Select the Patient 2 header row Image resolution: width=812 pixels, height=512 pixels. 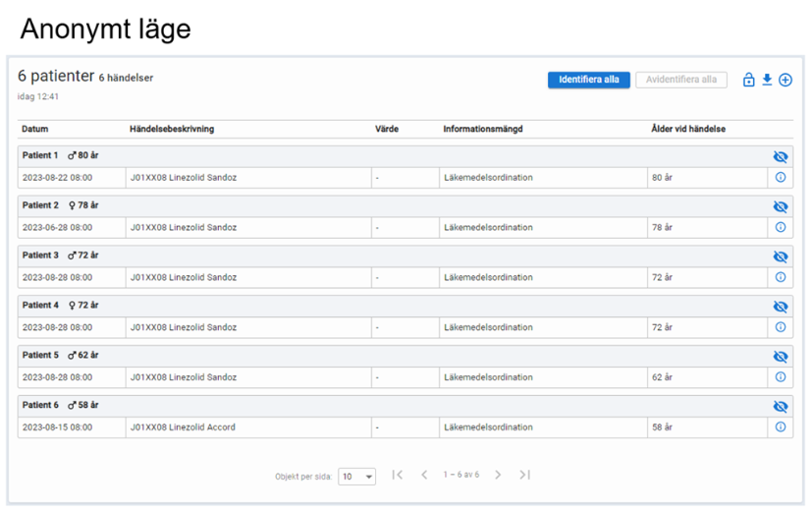[x=406, y=205]
